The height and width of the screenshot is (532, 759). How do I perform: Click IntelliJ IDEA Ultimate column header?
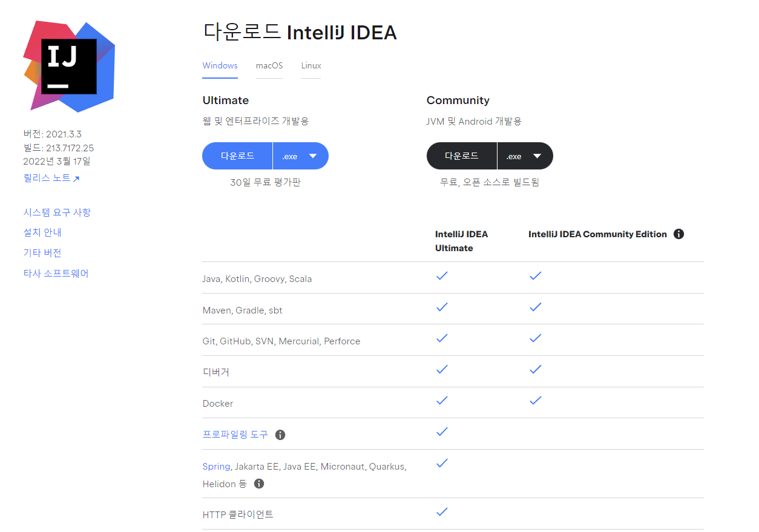click(x=462, y=241)
